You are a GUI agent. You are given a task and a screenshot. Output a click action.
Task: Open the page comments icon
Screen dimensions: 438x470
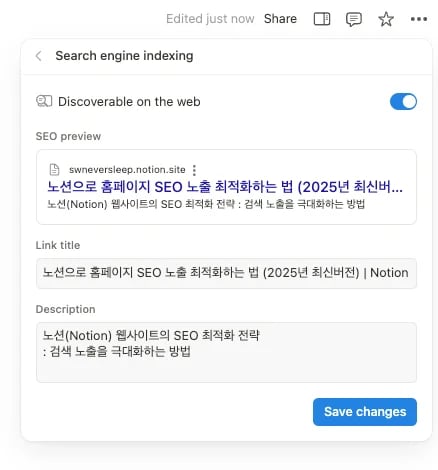click(x=354, y=19)
